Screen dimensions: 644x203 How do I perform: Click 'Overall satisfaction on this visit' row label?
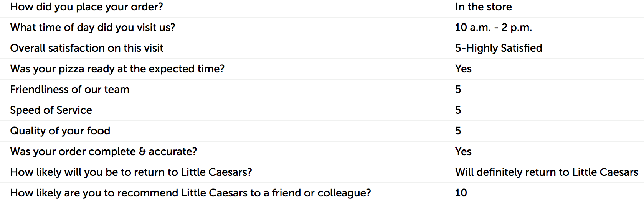click(87, 48)
